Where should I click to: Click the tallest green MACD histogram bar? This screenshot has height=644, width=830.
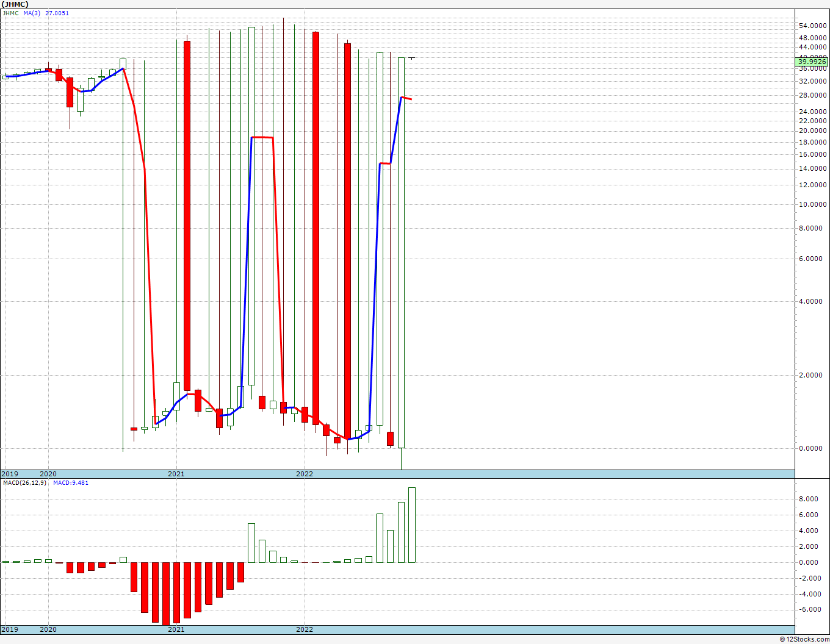(412, 524)
